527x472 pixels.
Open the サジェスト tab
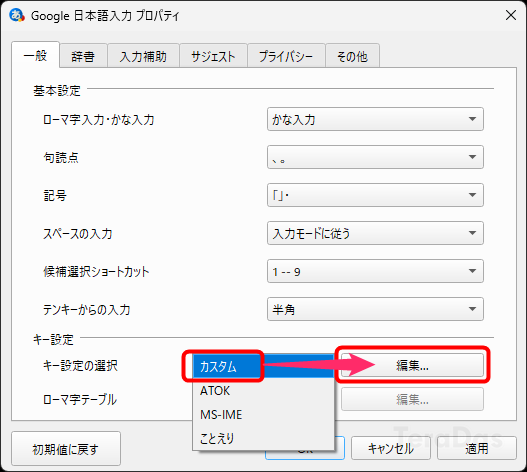(x=213, y=56)
